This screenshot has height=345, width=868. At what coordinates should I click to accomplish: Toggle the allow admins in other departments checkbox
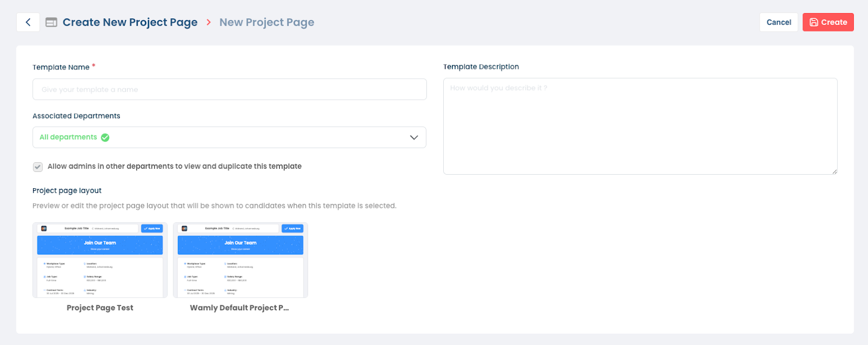point(38,167)
